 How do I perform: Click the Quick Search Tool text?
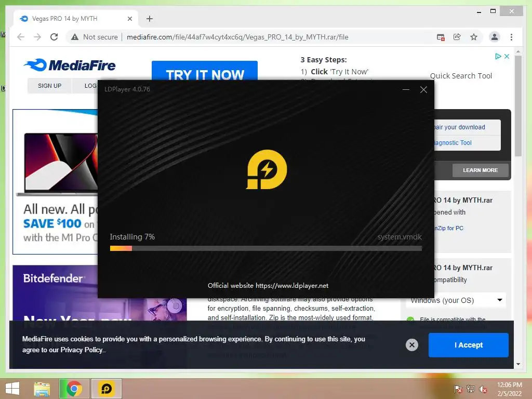coord(461,76)
